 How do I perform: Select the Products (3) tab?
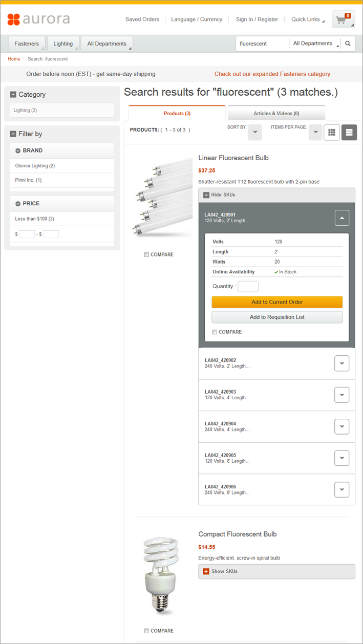pyautogui.click(x=177, y=113)
